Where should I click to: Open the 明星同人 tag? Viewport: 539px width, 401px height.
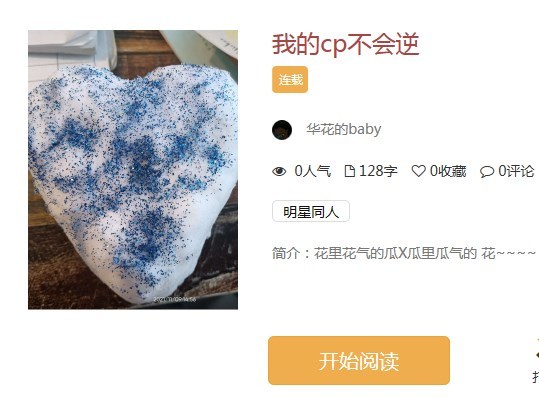point(311,211)
